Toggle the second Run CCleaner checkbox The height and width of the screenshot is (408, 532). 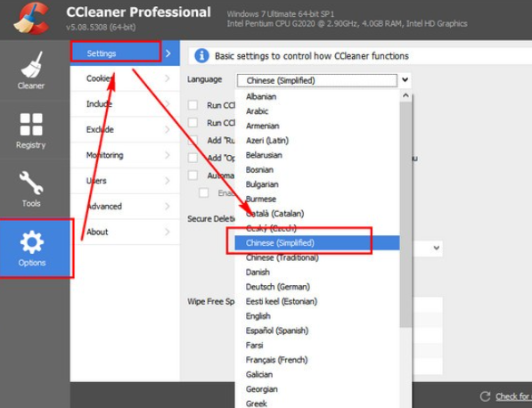pyautogui.click(x=192, y=122)
